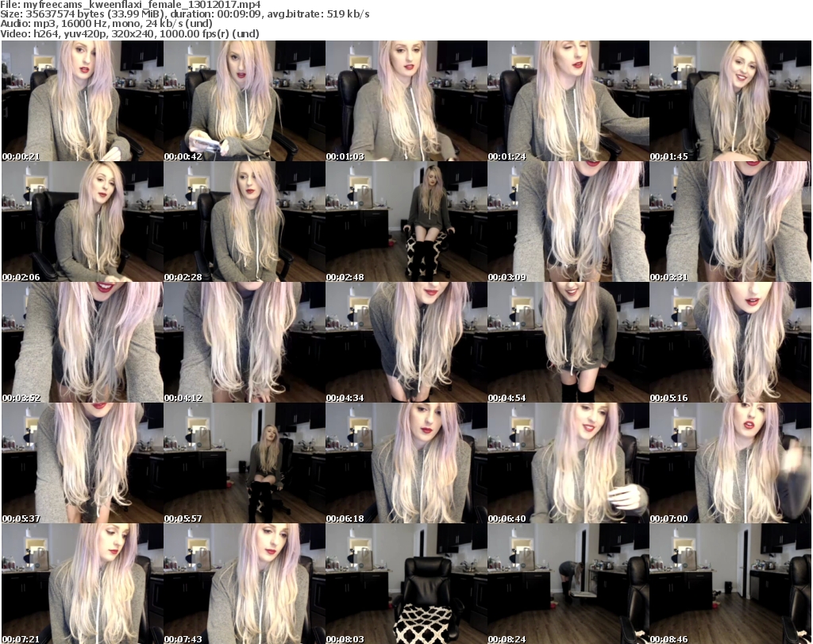The width and height of the screenshot is (813, 644).
Task: Select the thumbnail stamped 00:01:45
Action: [730, 101]
